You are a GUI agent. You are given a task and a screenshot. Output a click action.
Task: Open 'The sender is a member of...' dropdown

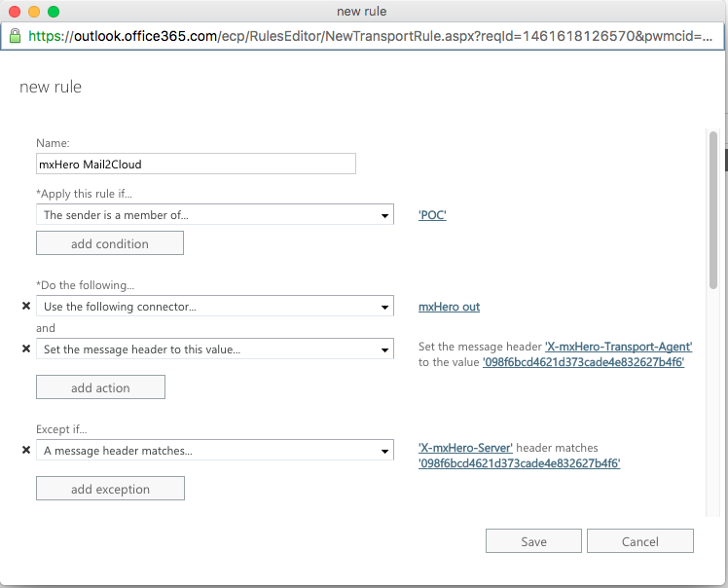pos(215,214)
